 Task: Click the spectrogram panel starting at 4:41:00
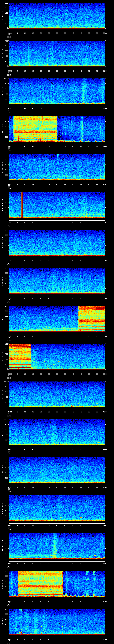57,470
